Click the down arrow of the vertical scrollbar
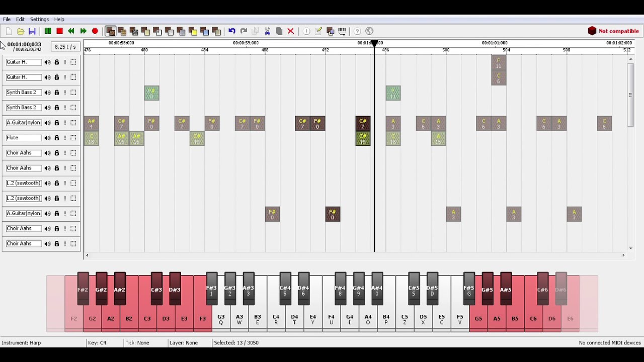 pyautogui.click(x=630, y=248)
